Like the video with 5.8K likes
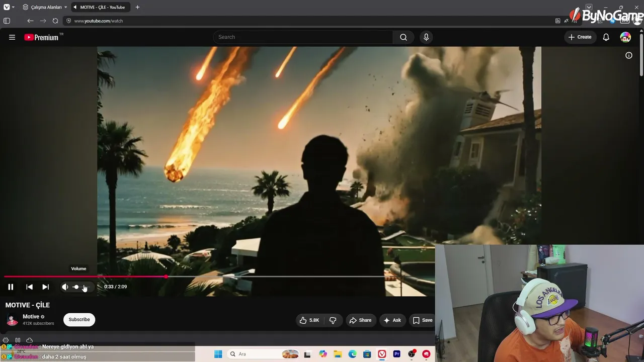Screen dimensions: 644x362 [x=309, y=320]
